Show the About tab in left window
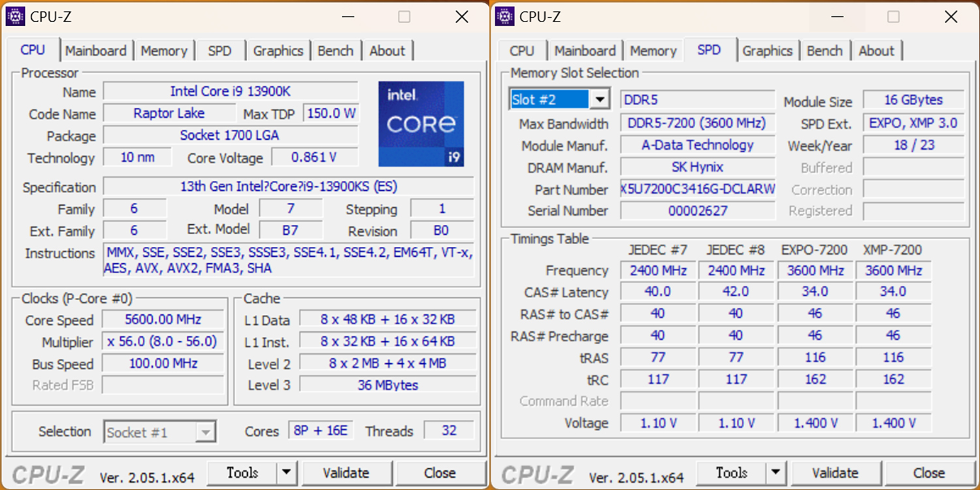Viewport: 980px width, 490px height. coord(387,50)
